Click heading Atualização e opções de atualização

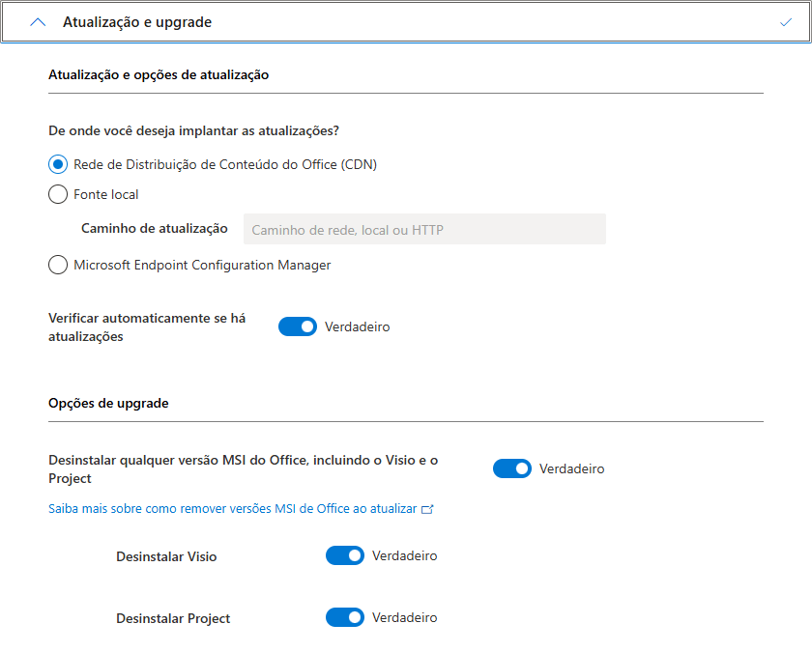(159, 75)
